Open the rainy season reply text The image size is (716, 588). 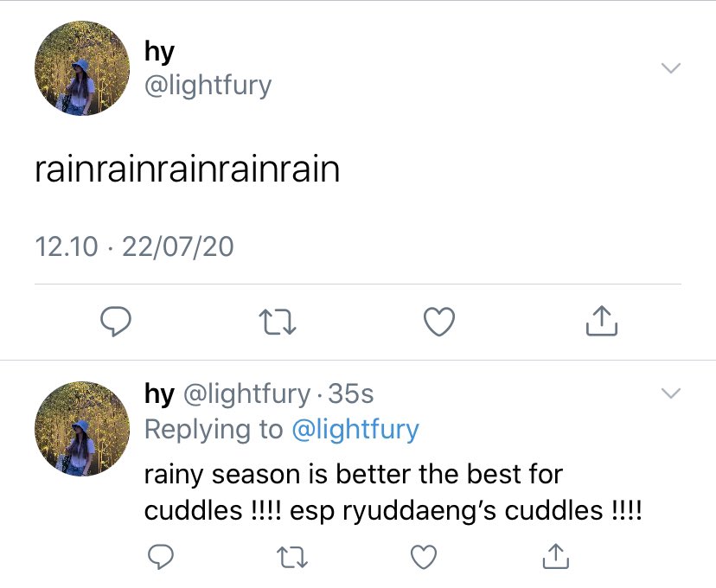click(393, 492)
